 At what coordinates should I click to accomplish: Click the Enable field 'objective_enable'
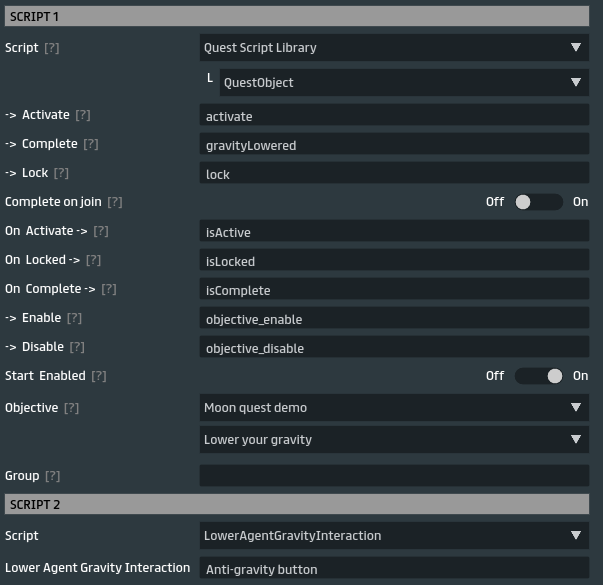click(394, 318)
